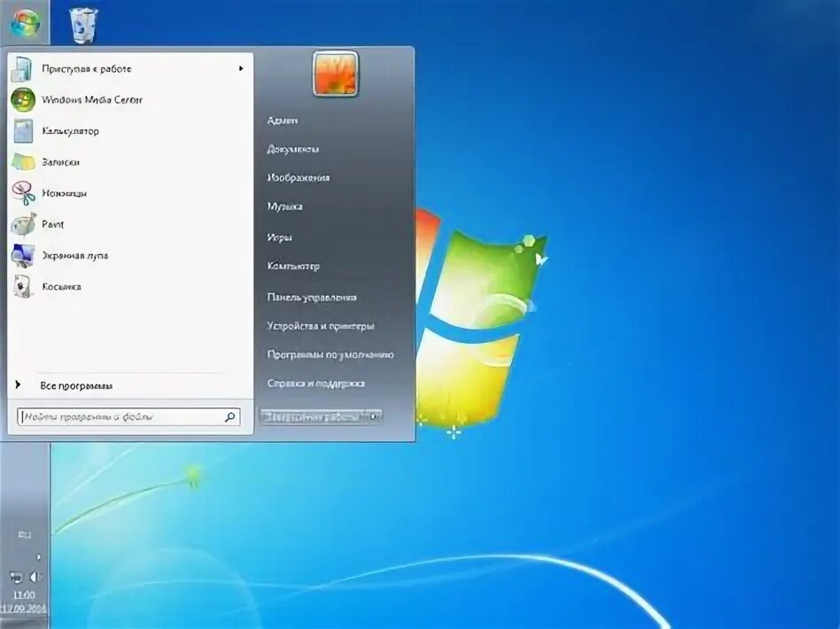The width and height of the screenshot is (840, 629).
Task: Expand the "Приступая к работе" submenu arrow
Action: (241, 68)
